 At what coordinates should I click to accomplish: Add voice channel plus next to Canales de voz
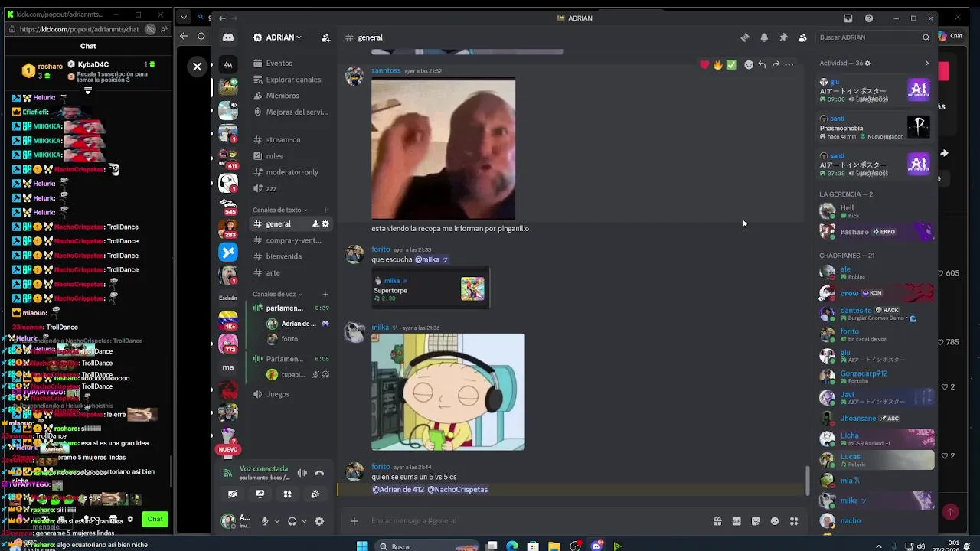click(x=325, y=294)
